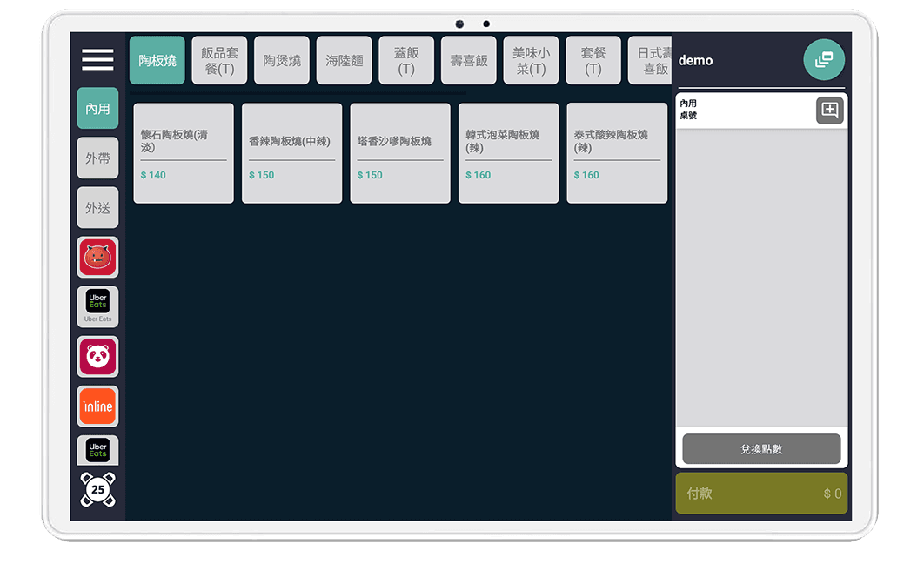924x571 pixels.
Task: Select the 飯品套餐(T) category tab
Action: coord(219,61)
